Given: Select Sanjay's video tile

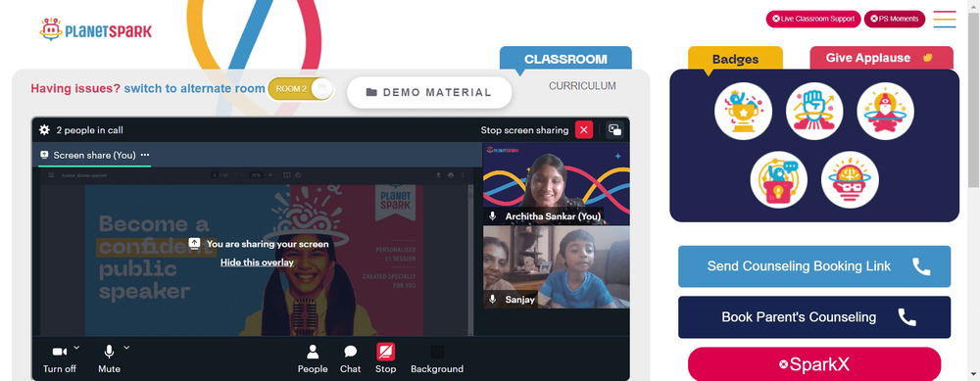Looking at the screenshot, I should click(557, 266).
